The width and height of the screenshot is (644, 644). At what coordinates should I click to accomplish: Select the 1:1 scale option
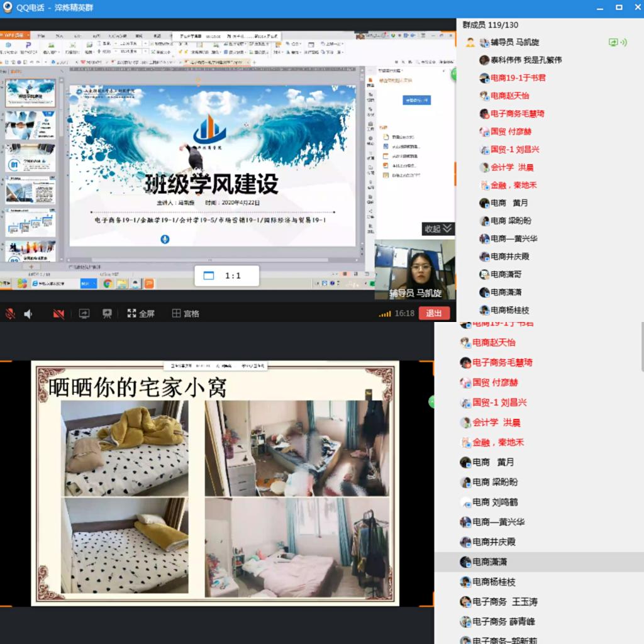point(226,275)
